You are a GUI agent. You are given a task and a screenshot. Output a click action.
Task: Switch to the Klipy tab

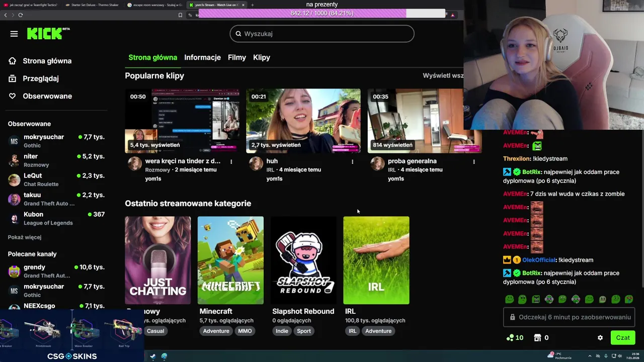tap(262, 57)
